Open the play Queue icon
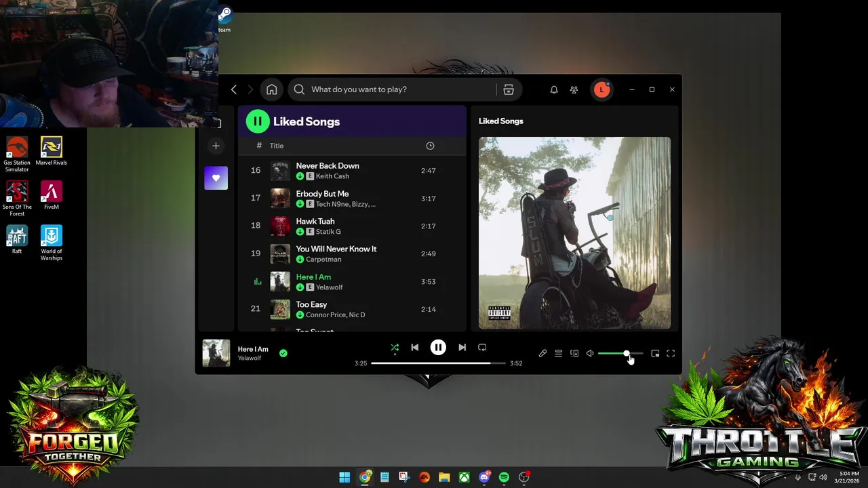 pyautogui.click(x=558, y=354)
